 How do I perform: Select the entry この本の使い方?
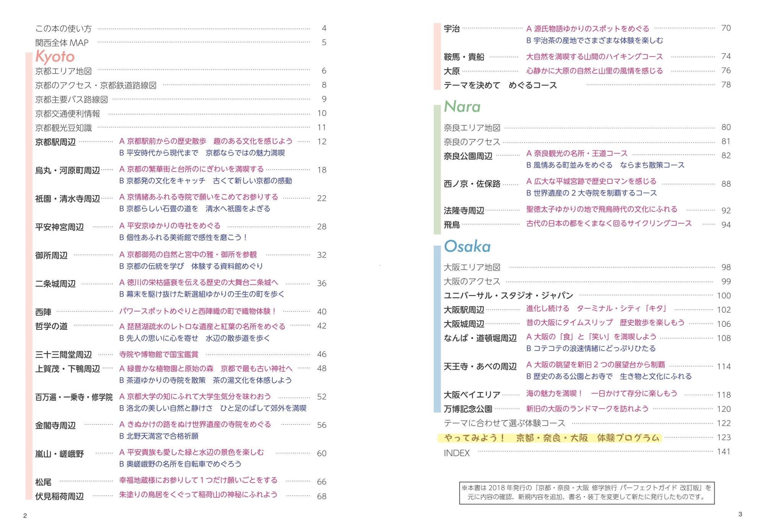[x=63, y=29]
